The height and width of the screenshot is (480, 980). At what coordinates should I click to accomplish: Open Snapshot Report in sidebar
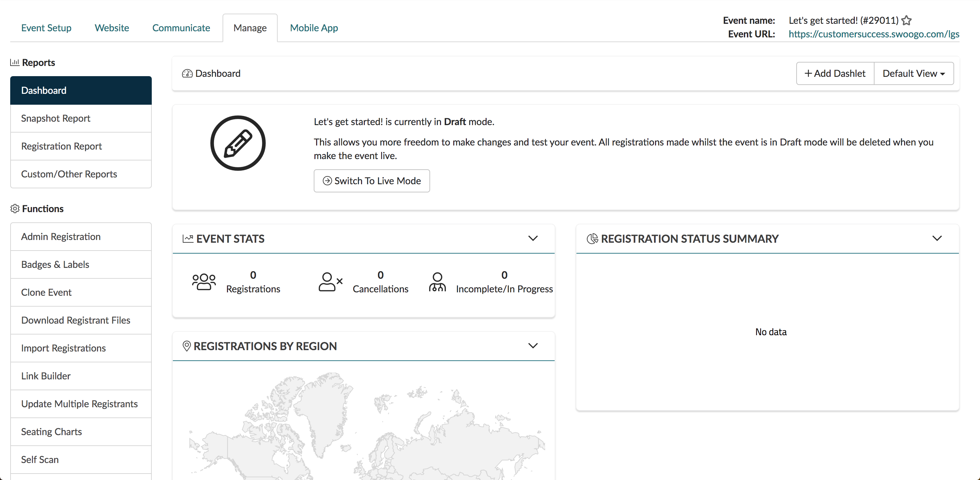(x=55, y=118)
